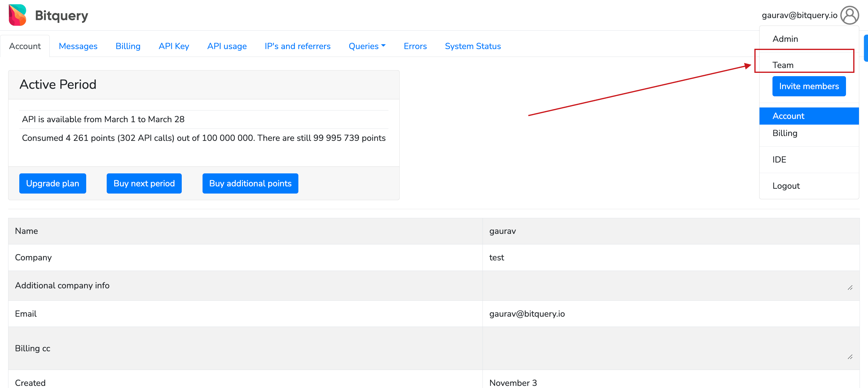Choose Billing in the user menu
The width and height of the screenshot is (868, 388).
click(x=809, y=133)
